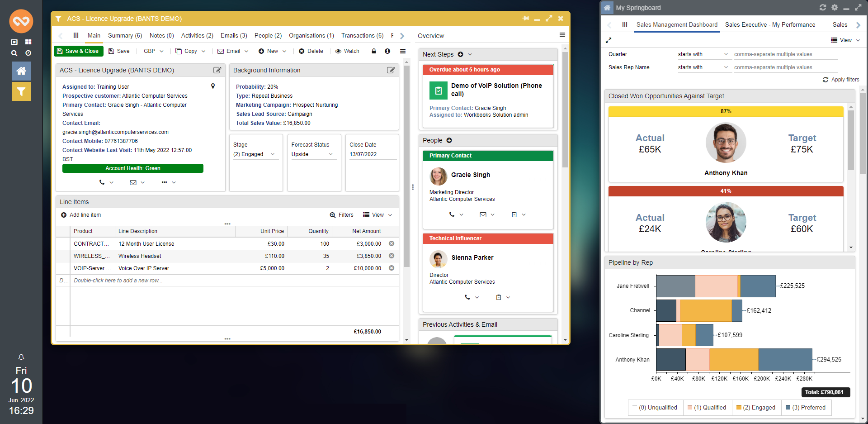Remove the Wireless Headset line item

tap(392, 256)
